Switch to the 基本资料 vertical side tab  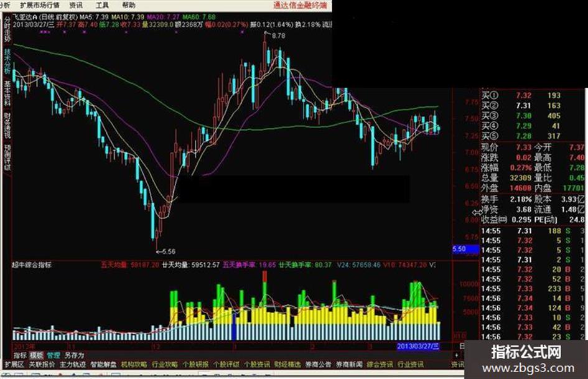[x=7, y=93]
